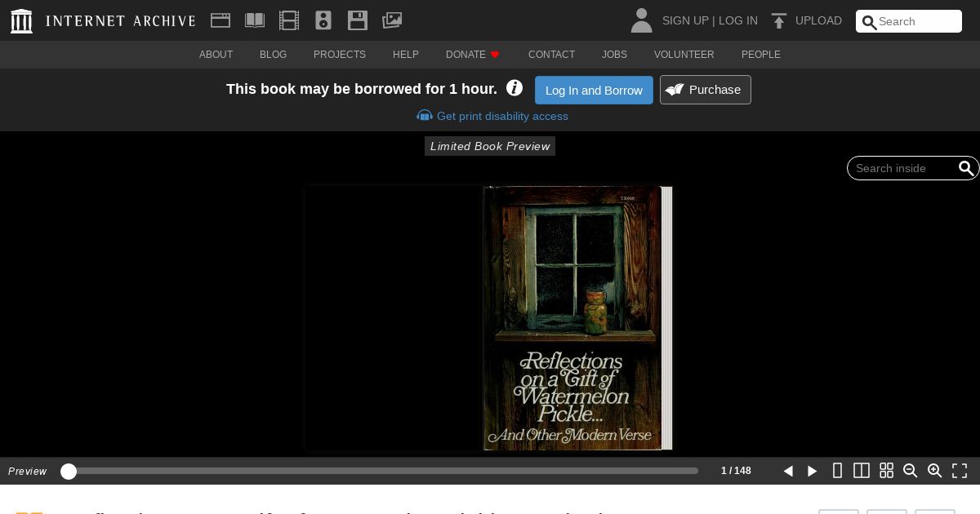Screen dimensions: 980x514
Task: Switch to one-page view
Action: [x=837, y=471]
